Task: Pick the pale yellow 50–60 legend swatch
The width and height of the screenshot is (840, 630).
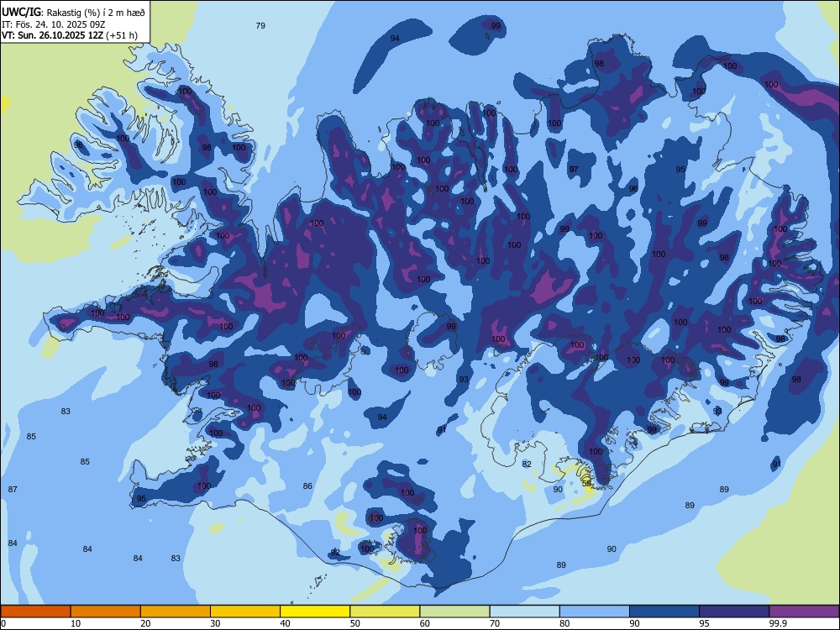Action: pyautogui.click(x=385, y=612)
